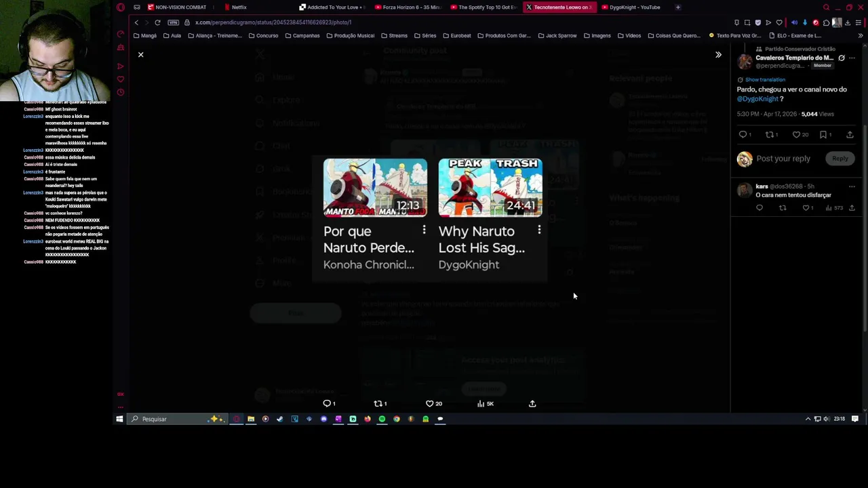The height and width of the screenshot is (488, 868).
Task: Reply icon in sidebar post actions
Action: pos(743,134)
